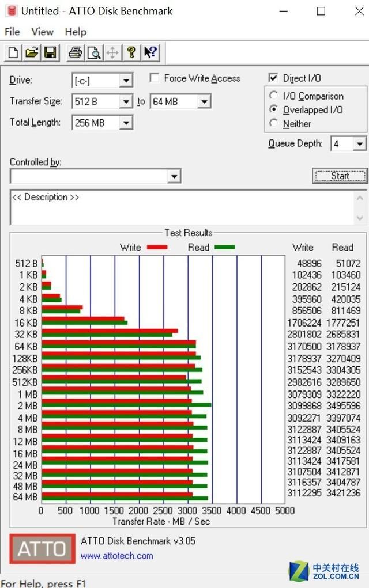Open the File menu
Viewport: 369px width, 588px height.
click(x=12, y=32)
